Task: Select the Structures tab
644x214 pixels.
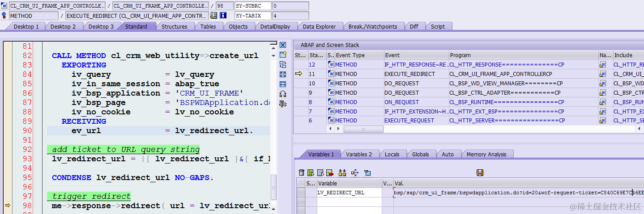Action: pyautogui.click(x=175, y=26)
